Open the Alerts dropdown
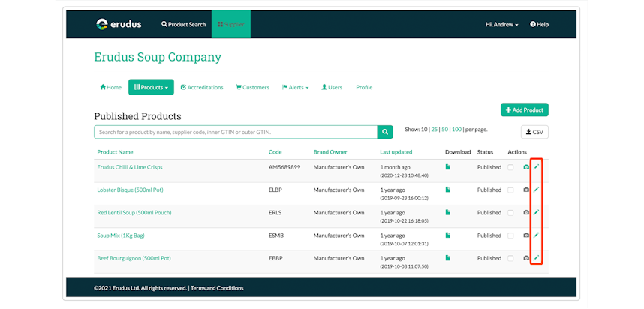The height and width of the screenshot is (309, 644). pos(295,88)
